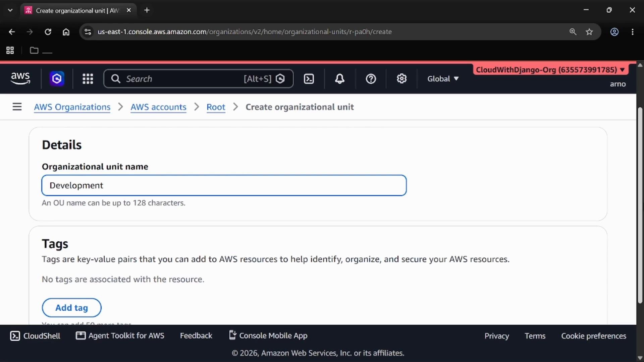The height and width of the screenshot is (362, 644).
Task: Click the scrollbar down arrow
Action: (640, 358)
